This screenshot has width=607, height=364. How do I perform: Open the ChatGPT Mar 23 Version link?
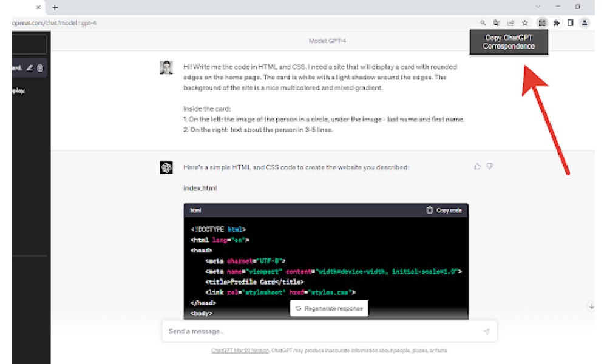click(240, 351)
